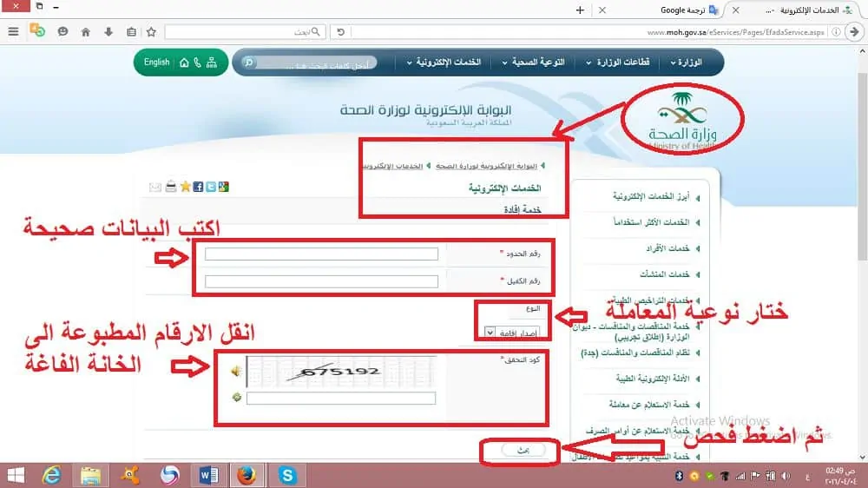
Task: Click the email page envelope icon
Action: click(155, 188)
